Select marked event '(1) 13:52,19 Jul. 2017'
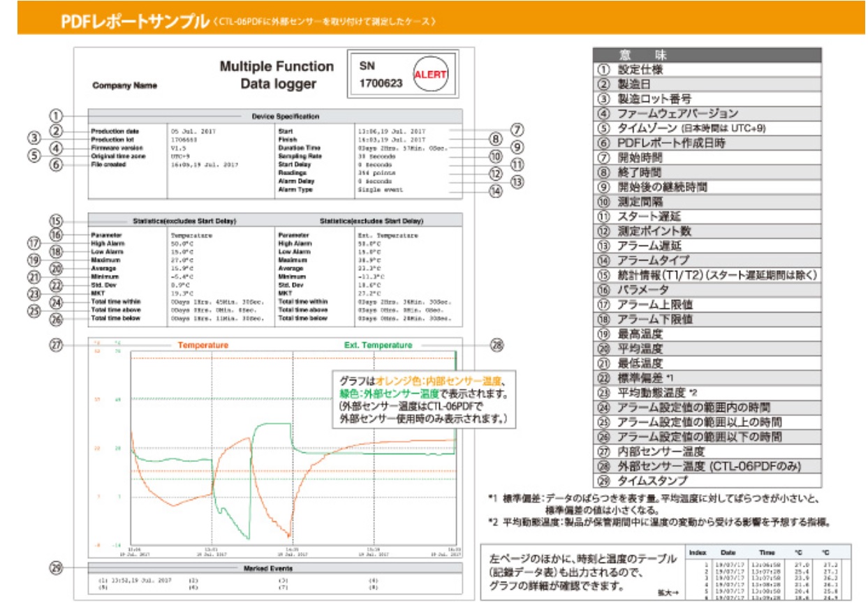This screenshot has height=605, width=868. [x=134, y=580]
